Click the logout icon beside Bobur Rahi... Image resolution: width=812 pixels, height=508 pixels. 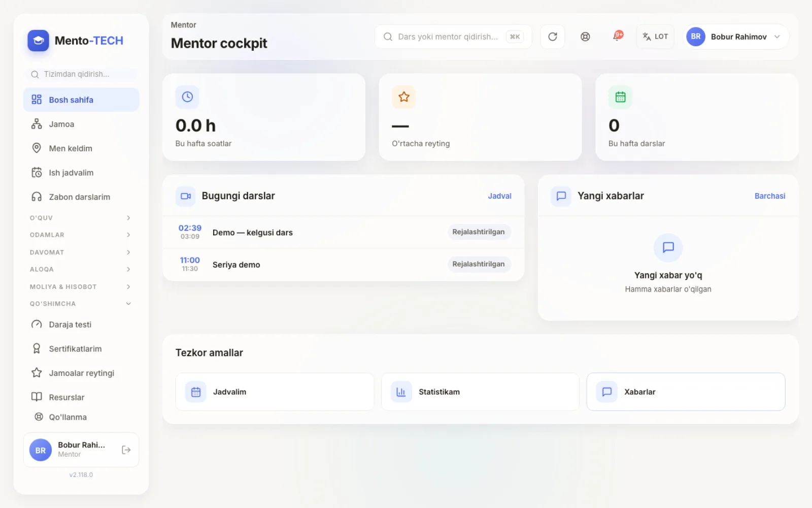[126, 450]
